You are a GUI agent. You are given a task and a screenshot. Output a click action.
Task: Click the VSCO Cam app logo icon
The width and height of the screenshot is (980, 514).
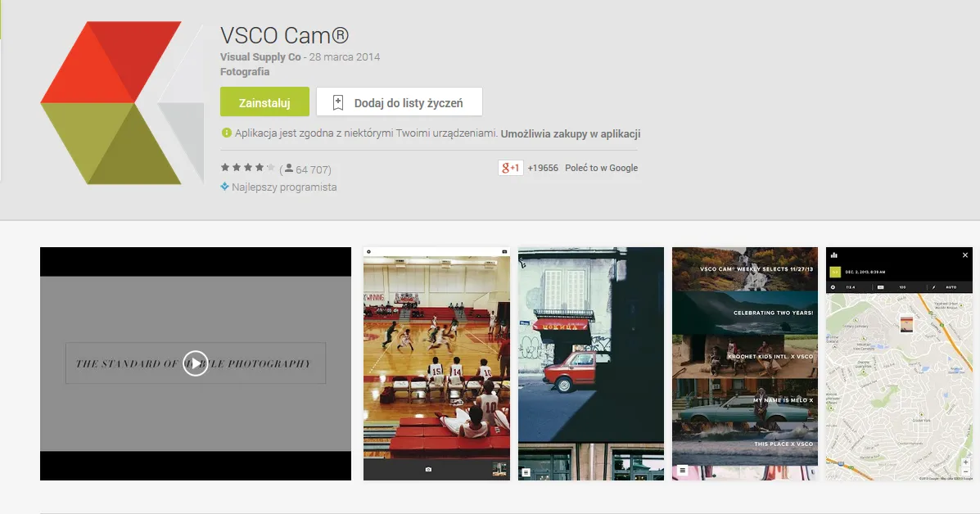pyautogui.click(x=123, y=103)
